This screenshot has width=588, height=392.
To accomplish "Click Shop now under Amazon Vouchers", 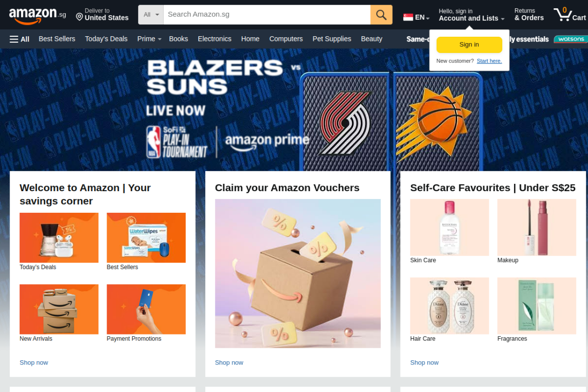I will point(229,363).
